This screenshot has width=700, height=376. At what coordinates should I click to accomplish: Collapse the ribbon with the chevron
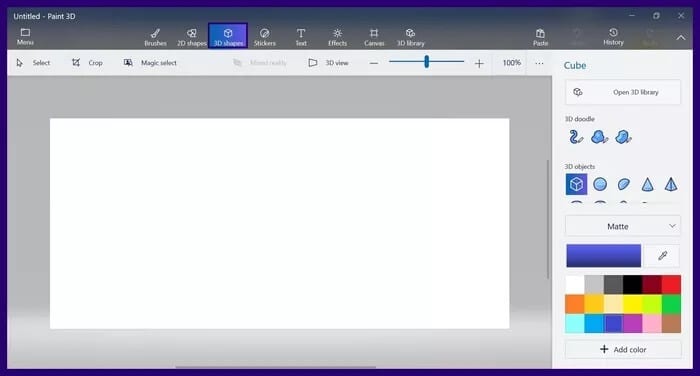pyautogui.click(x=681, y=38)
